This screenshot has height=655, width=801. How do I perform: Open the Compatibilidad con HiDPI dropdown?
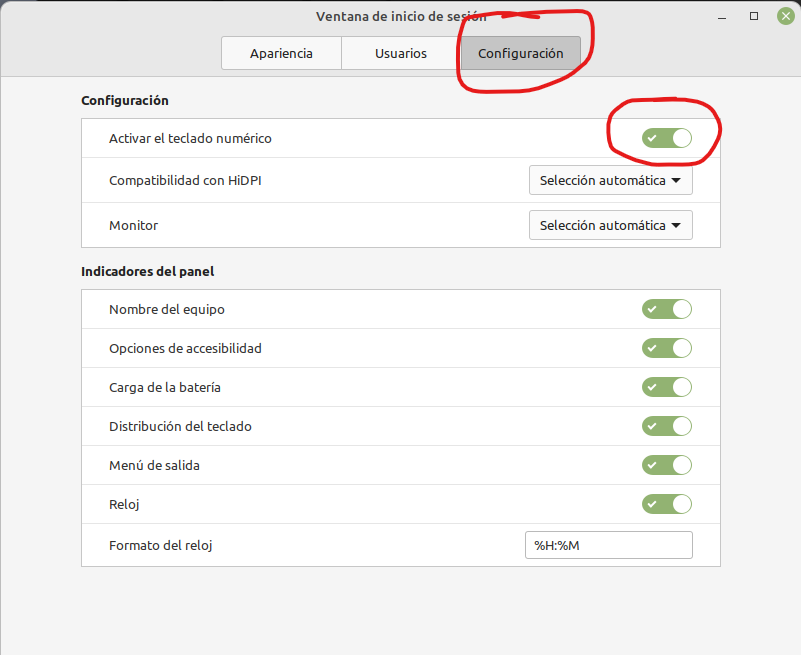610,180
